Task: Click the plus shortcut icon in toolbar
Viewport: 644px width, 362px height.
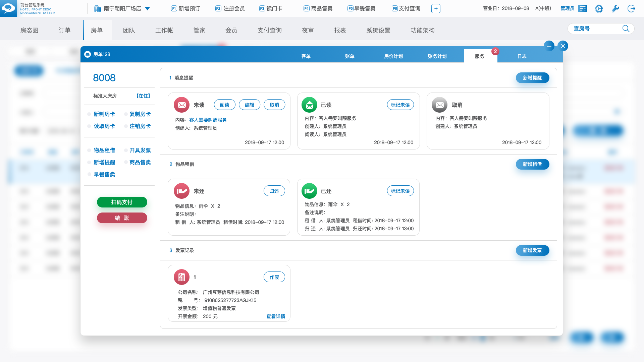Action: click(436, 9)
